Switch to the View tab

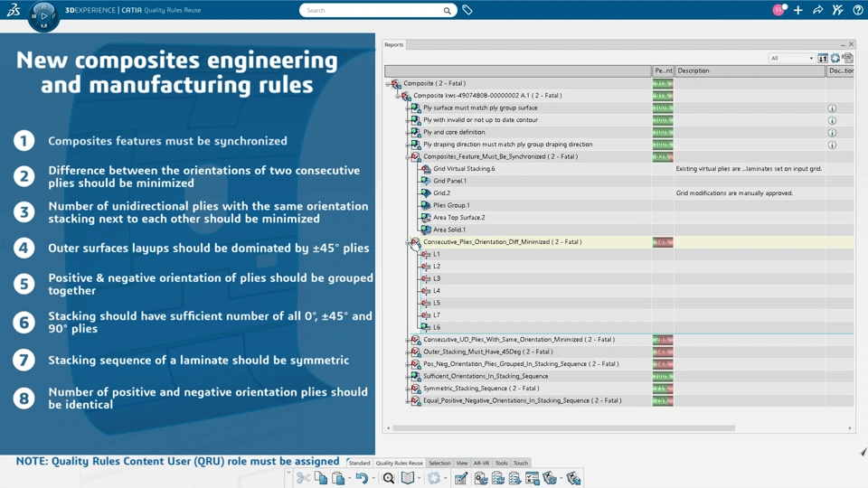point(462,463)
